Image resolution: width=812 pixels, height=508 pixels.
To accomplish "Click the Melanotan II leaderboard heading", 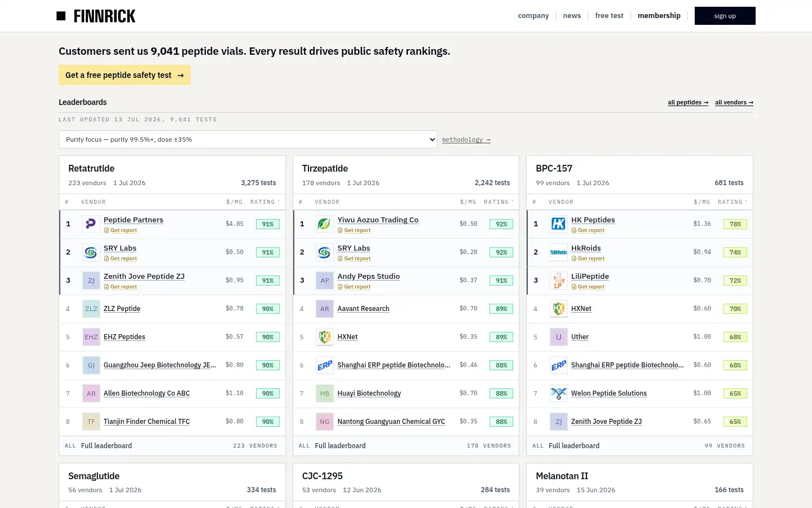I will [x=562, y=476].
